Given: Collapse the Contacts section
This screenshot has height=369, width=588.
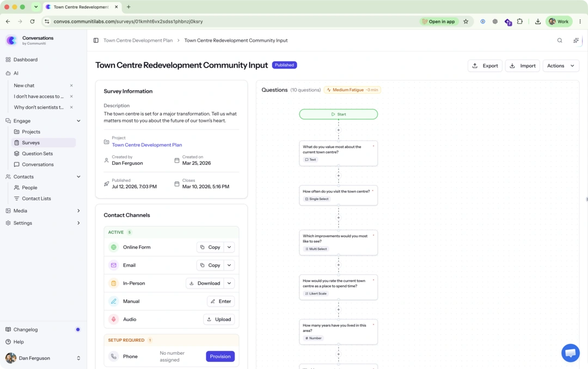Looking at the screenshot, I should [78, 177].
